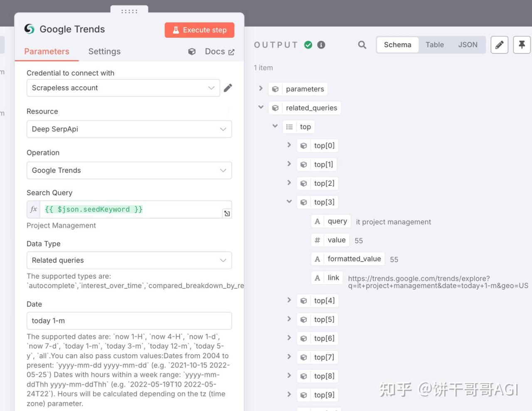Click the query field pill
The image size is (532, 411).
coord(331,221)
